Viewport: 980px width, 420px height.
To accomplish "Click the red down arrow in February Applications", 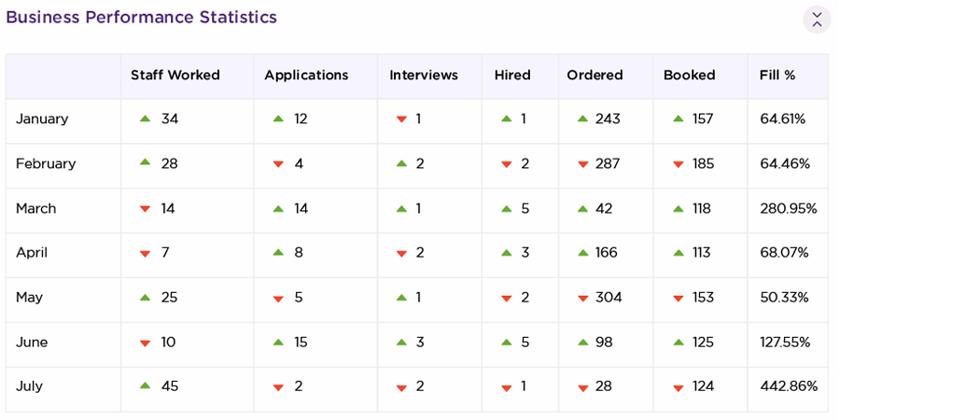I will (279, 164).
